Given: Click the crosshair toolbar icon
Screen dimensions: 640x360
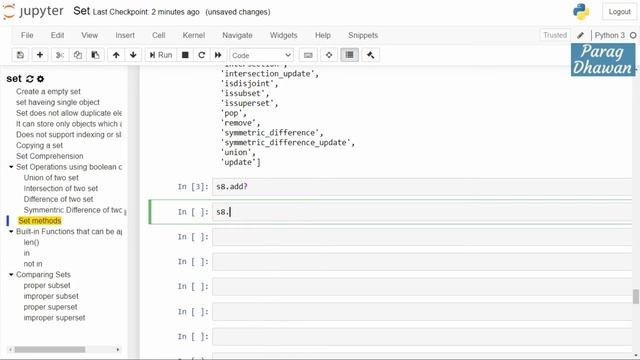Looking at the screenshot, I should [x=329, y=55].
